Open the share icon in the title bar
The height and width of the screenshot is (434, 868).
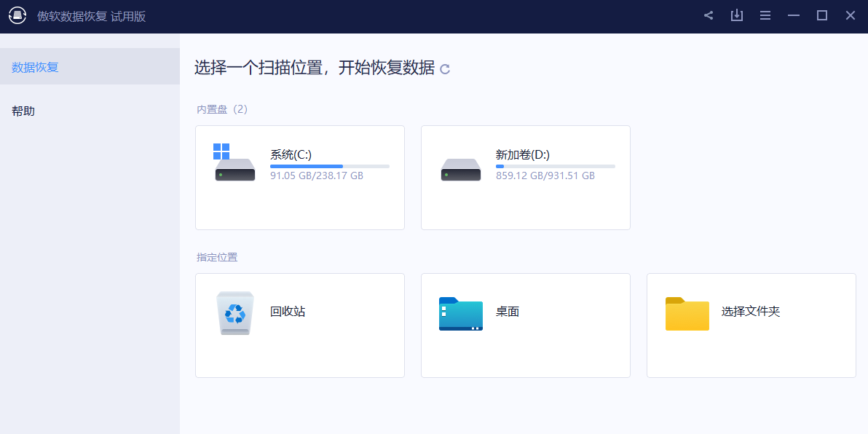[708, 15]
